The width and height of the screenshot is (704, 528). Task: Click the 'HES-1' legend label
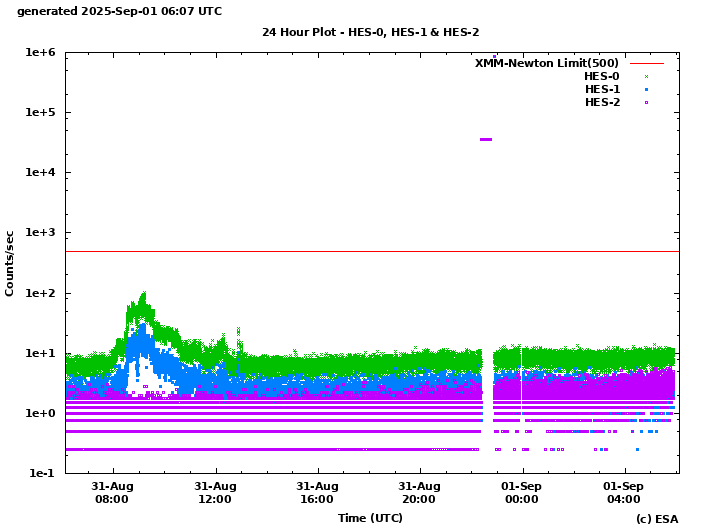(x=602, y=89)
